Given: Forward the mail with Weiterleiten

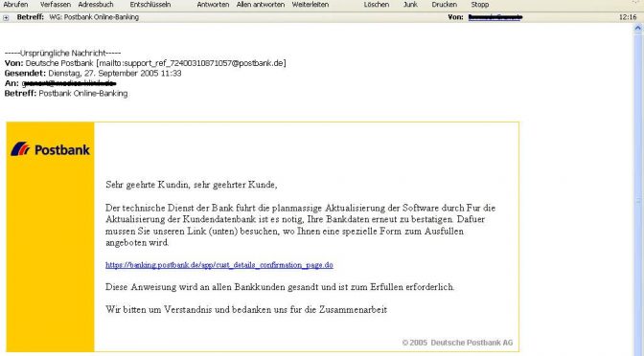Looking at the screenshot, I should 310,5.
